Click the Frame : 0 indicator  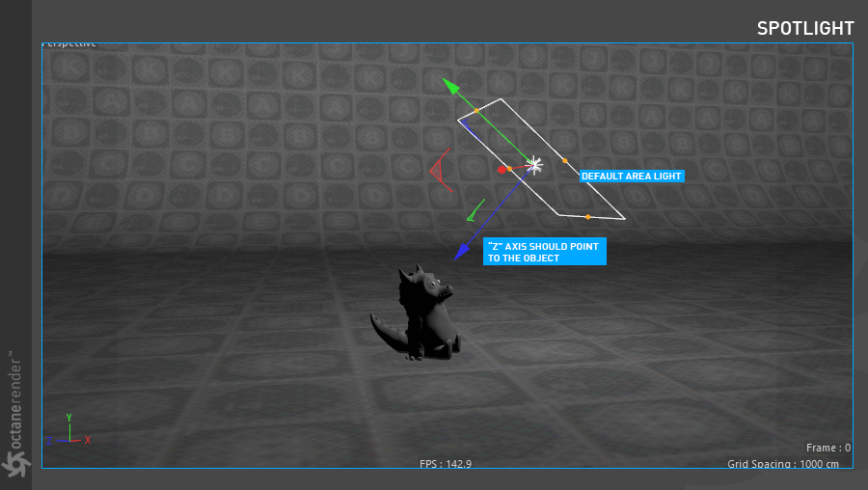pyautogui.click(x=828, y=448)
